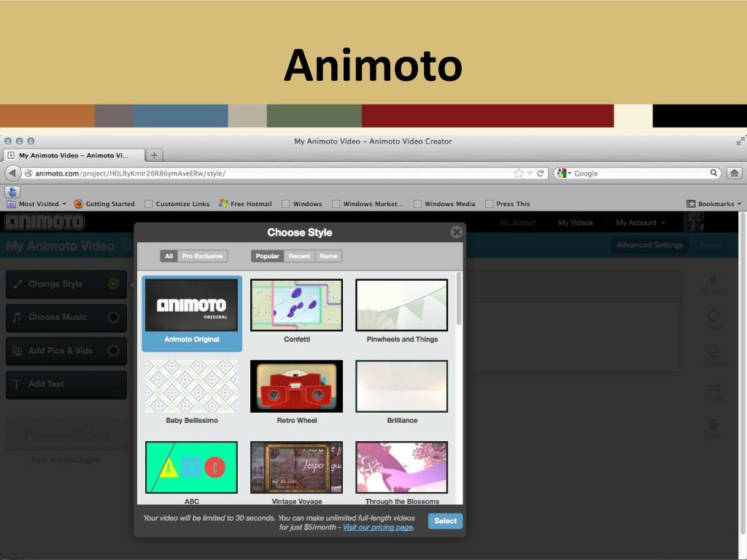This screenshot has height=560, width=747.
Task: Open a new tab with plus button
Action: coord(154,155)
